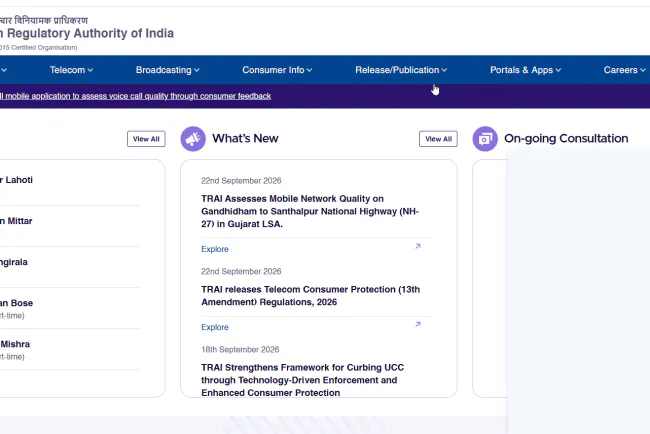Click the What's New heading

pyautogui.click(x=245, y=138)
